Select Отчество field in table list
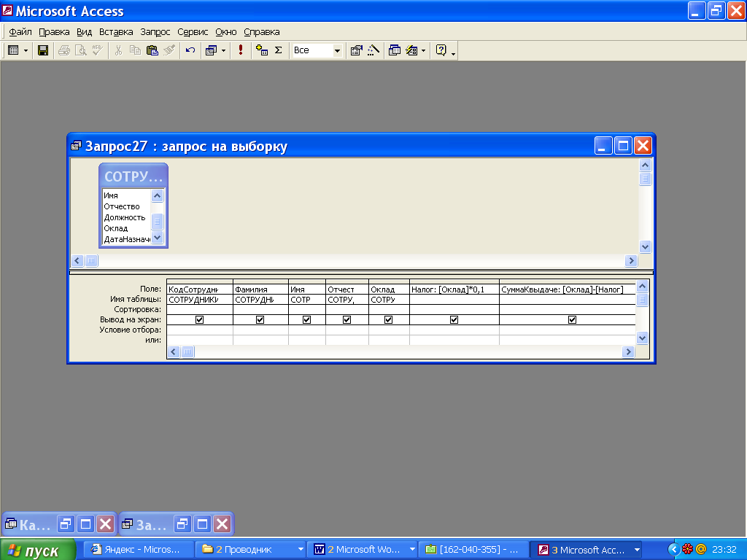Image resolution: width=747 pixels, height=560 pixels. click(x=122, y=206)
